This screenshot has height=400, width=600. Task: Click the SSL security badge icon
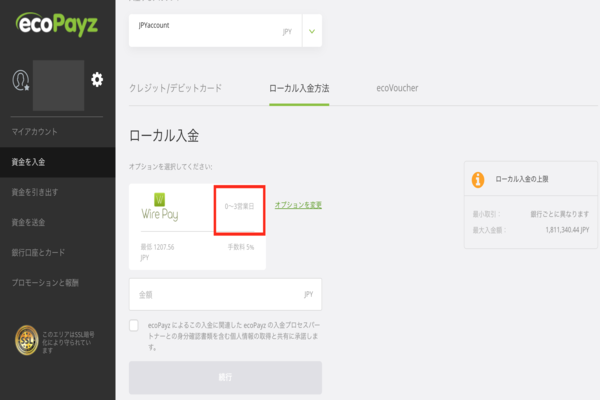[x=26, y=340]
